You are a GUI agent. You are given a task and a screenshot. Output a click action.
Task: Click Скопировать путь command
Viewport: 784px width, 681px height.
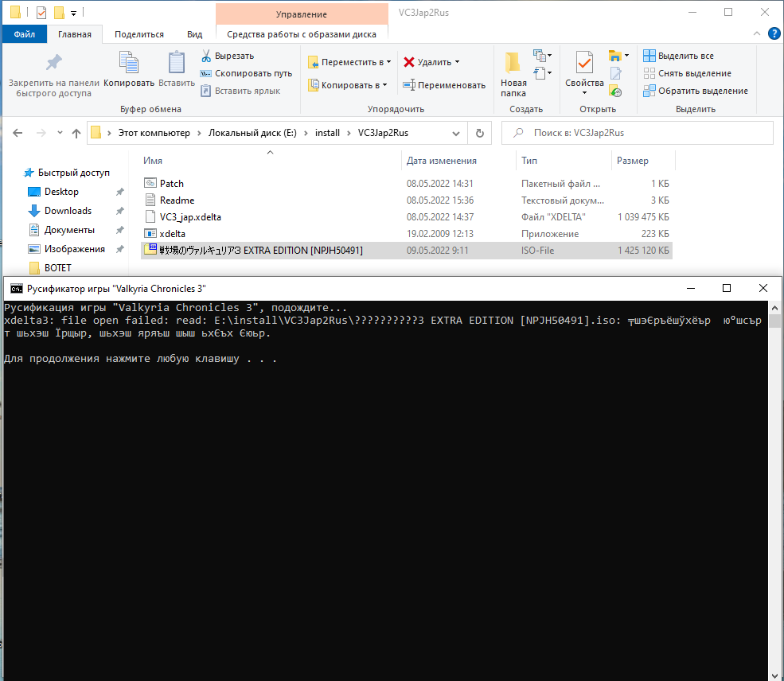(246, 73)
